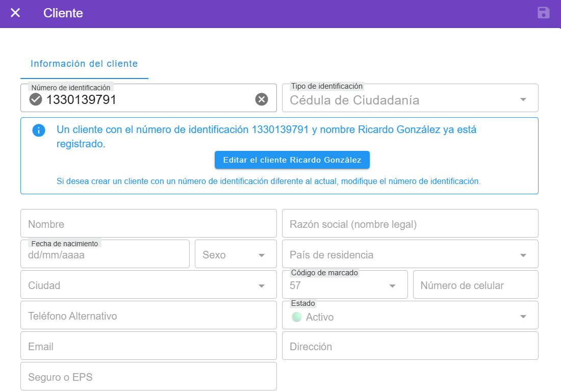This screenshot has height=392, width=561.
Task: Focus the Nombre input field
Action: pos(148,224)
